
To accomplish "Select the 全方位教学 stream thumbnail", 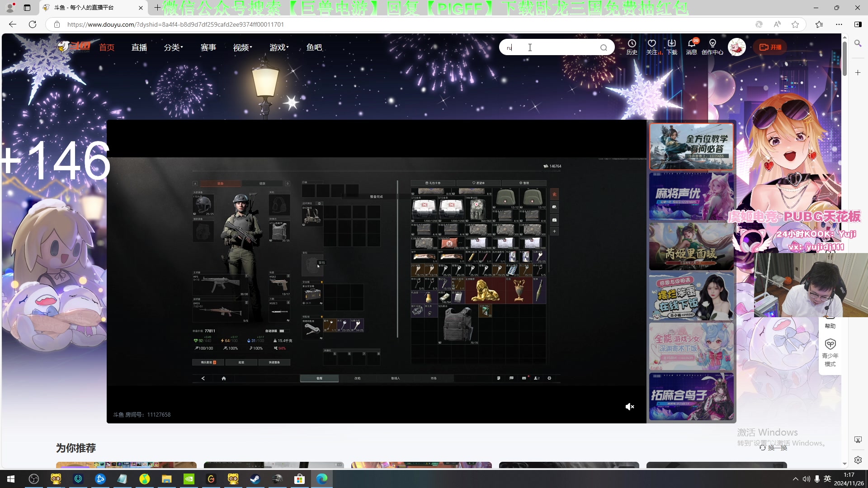I will click(691, 146).
